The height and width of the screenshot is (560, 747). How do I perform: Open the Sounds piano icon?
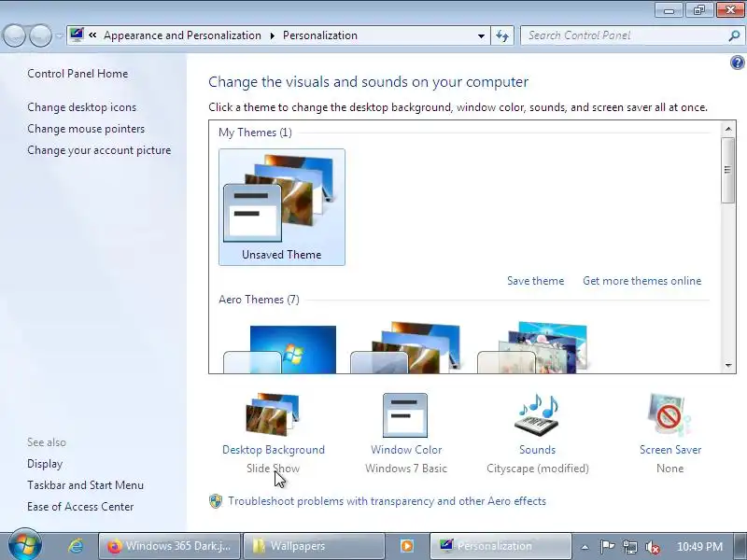click(538, 413)
